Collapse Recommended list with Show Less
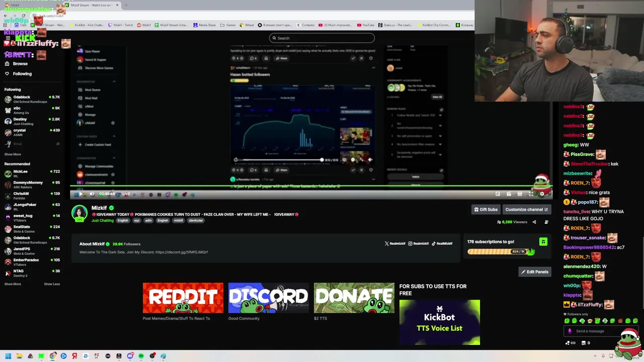This screenshot has width=644, height=362. [x=52, y=284]
